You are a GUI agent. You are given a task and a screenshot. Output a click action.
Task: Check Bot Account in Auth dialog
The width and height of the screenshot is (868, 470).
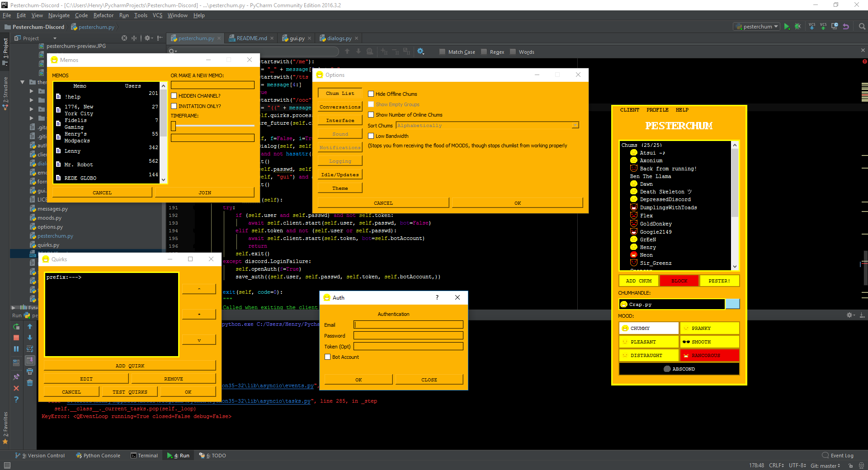click(x=327, y=357)
